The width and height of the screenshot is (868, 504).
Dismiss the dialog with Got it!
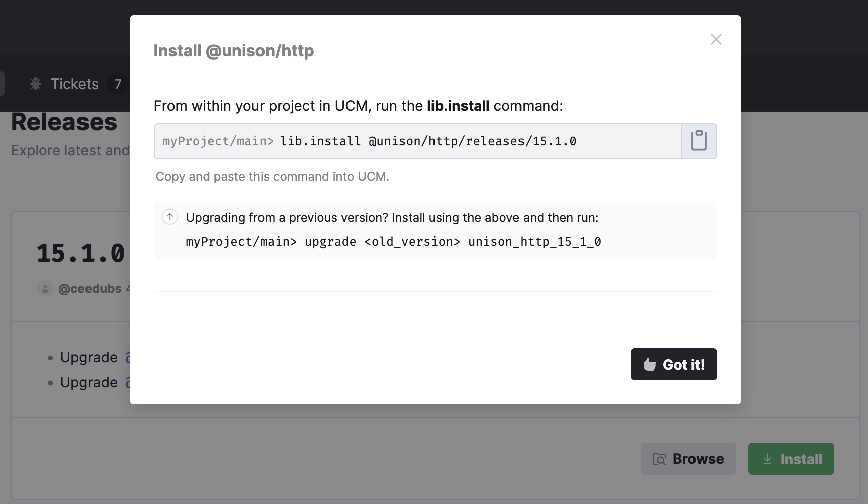tap(673, 364)
